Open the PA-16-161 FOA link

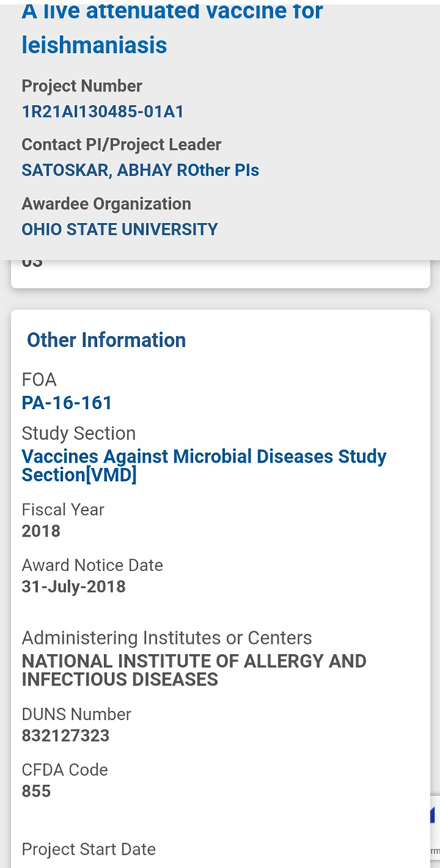67,403
